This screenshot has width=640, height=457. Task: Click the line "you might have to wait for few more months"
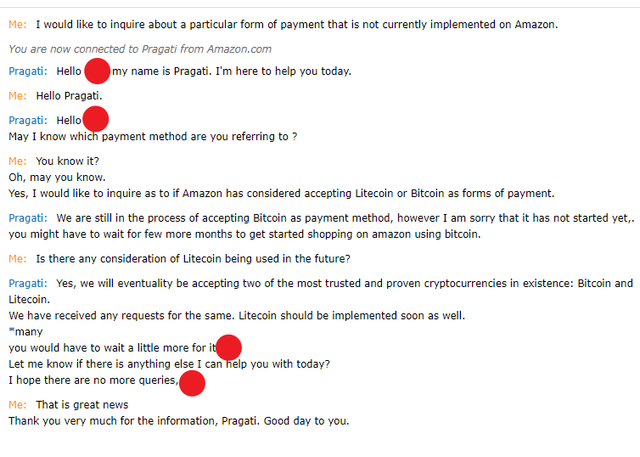(244, 235)
